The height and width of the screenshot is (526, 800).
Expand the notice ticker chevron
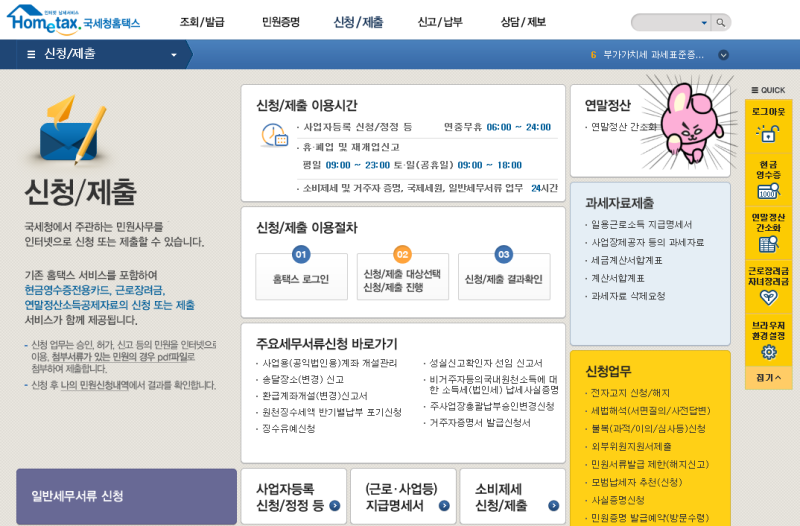[723, 55]
